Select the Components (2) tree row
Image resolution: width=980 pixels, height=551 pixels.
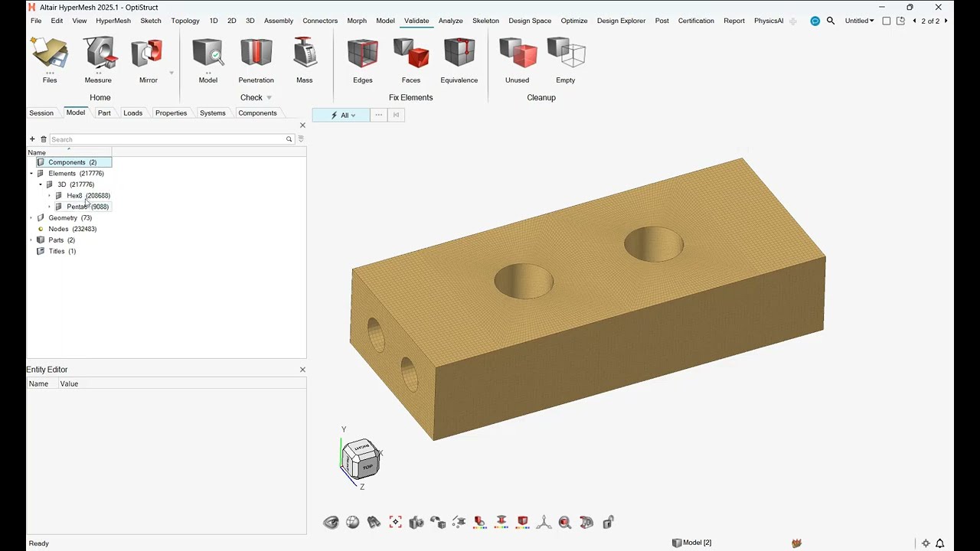click(x=73, y=162)
